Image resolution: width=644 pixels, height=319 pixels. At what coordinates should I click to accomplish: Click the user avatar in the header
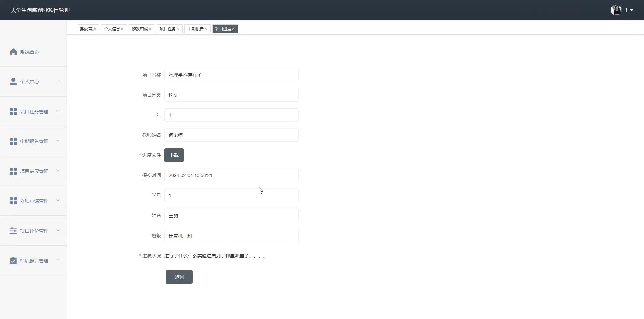(616, 10)
